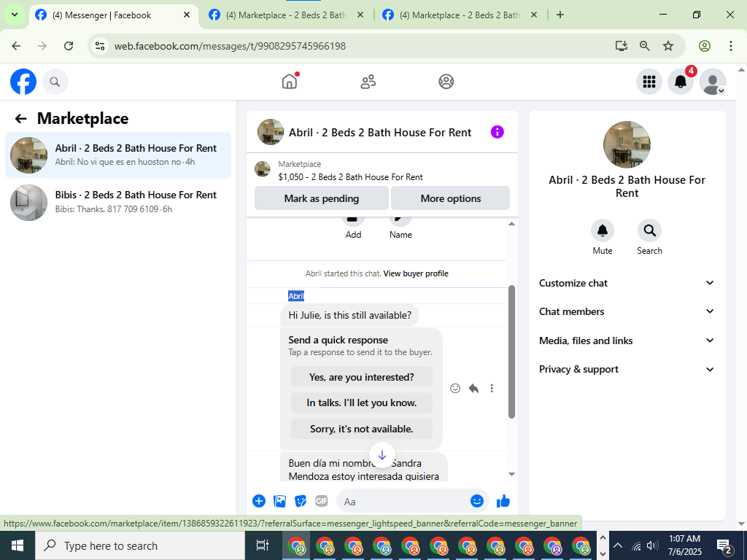Open the Chrome tab search dropdown

point(15,15)
